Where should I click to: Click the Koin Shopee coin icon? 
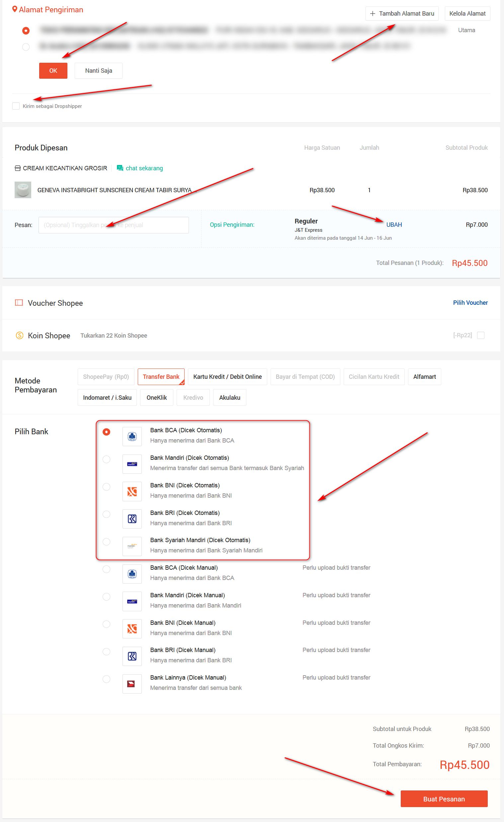20,335
